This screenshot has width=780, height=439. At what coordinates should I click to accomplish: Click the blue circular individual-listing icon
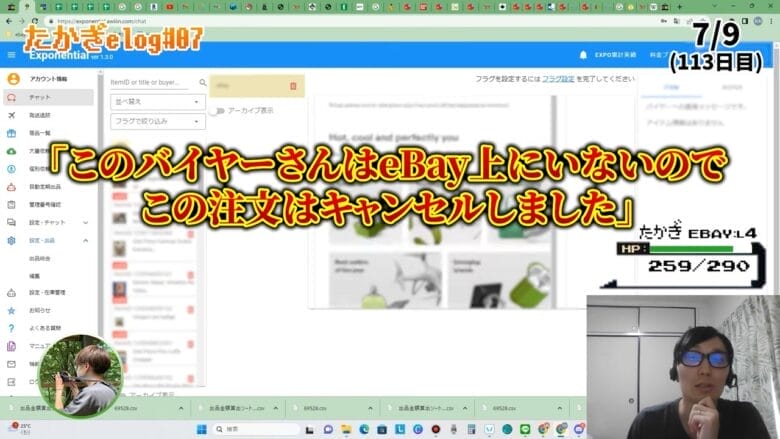(x=11, y=169)
